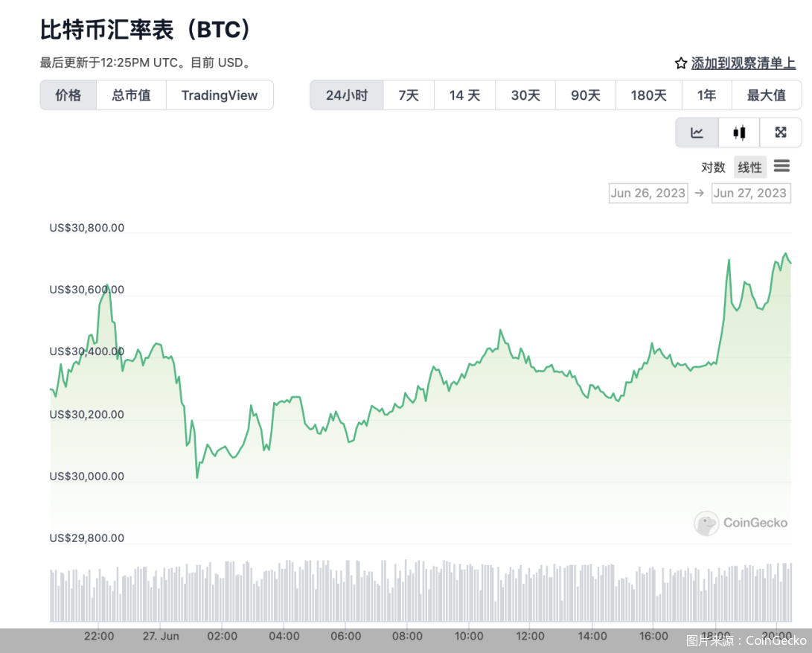Select the 价格 chart view
Screen dimensions: 812x653
pos(68,95)
